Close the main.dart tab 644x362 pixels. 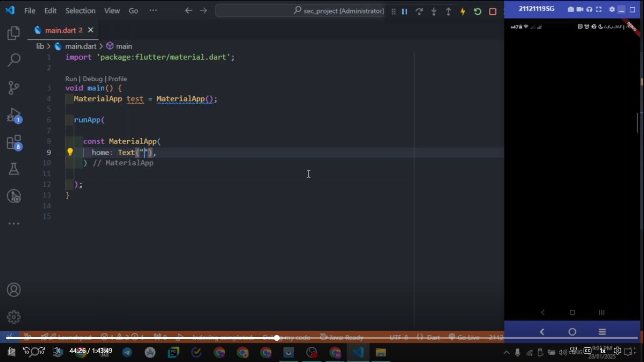point(91,30)
